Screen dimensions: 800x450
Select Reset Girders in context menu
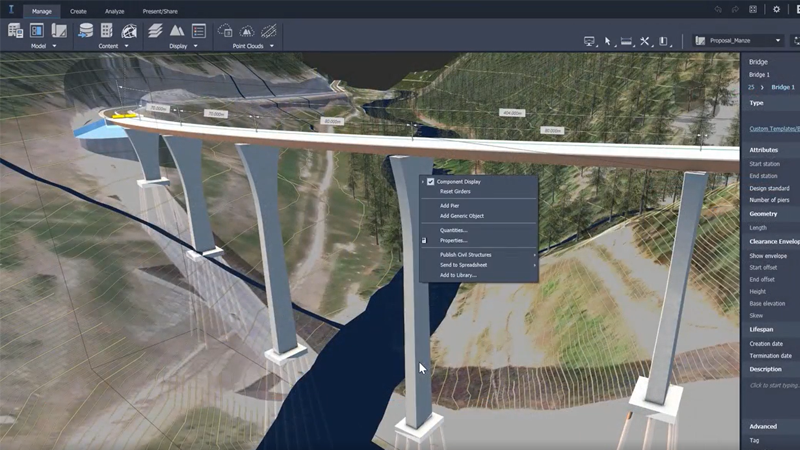[455, 191]
